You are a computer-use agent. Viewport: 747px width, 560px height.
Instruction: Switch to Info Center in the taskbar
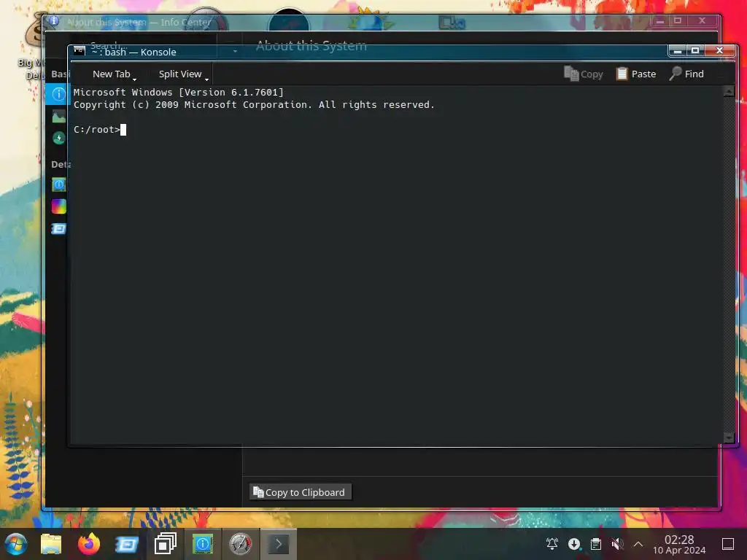pyautogui.click(x=203, y=544)
